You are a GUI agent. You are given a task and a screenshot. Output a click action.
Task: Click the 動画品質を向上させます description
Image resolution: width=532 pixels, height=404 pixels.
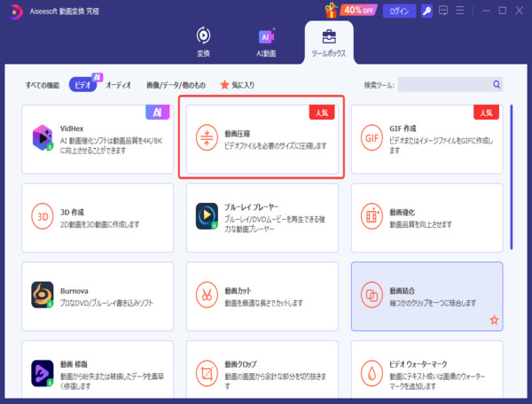click(420, 224)
